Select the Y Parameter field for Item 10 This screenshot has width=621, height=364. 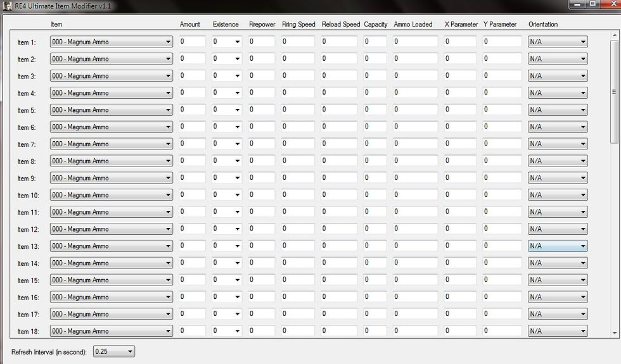502,194
